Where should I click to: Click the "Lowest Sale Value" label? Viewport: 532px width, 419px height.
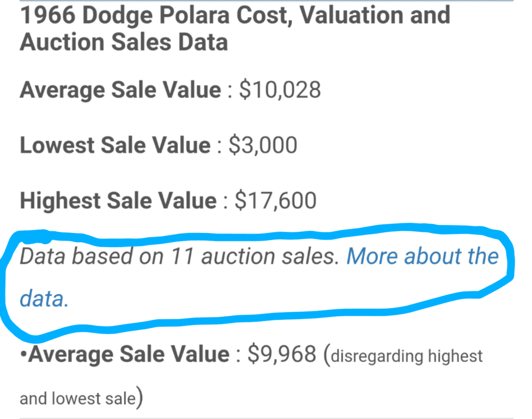tap(114, 146)
